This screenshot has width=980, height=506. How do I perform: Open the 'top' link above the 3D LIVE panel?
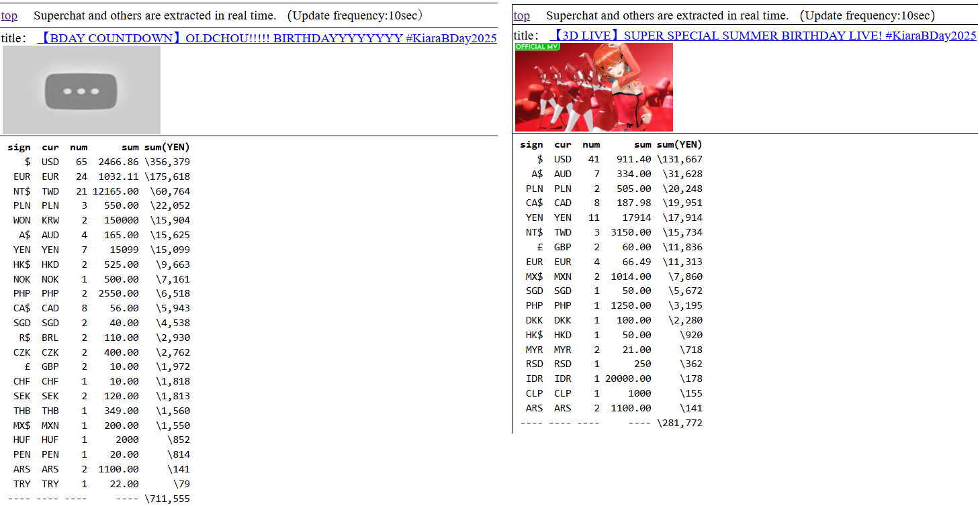coord(522,15)
